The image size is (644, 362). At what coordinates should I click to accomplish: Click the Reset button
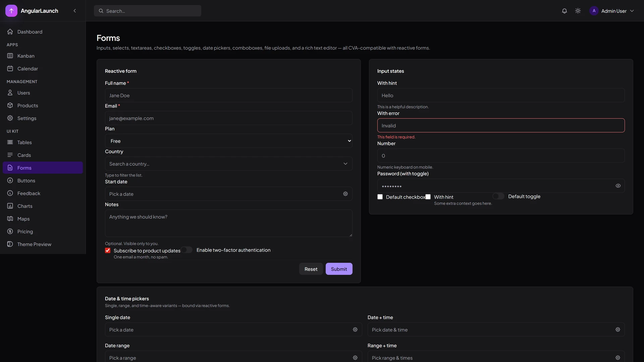311,269
